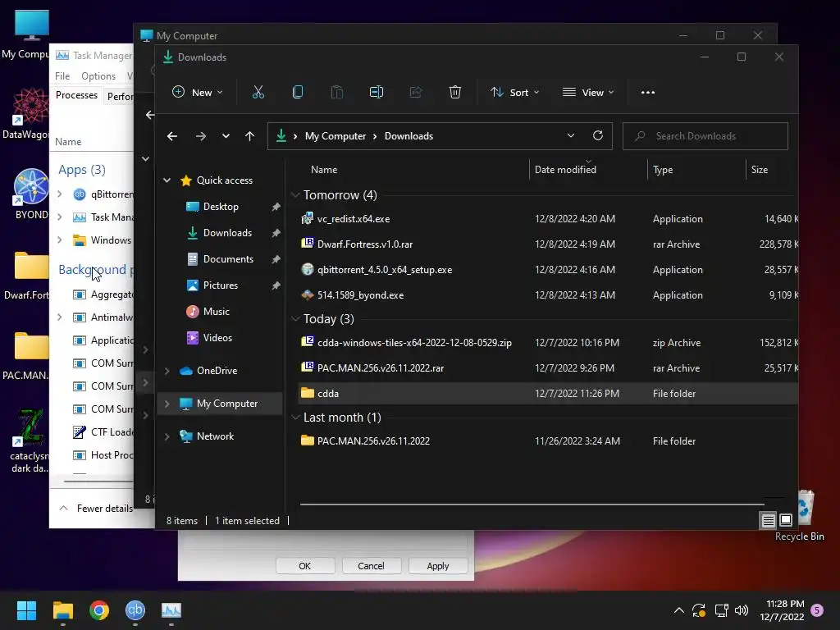Switch to Processes tab in Task Manager

click(x=76, y=95)
